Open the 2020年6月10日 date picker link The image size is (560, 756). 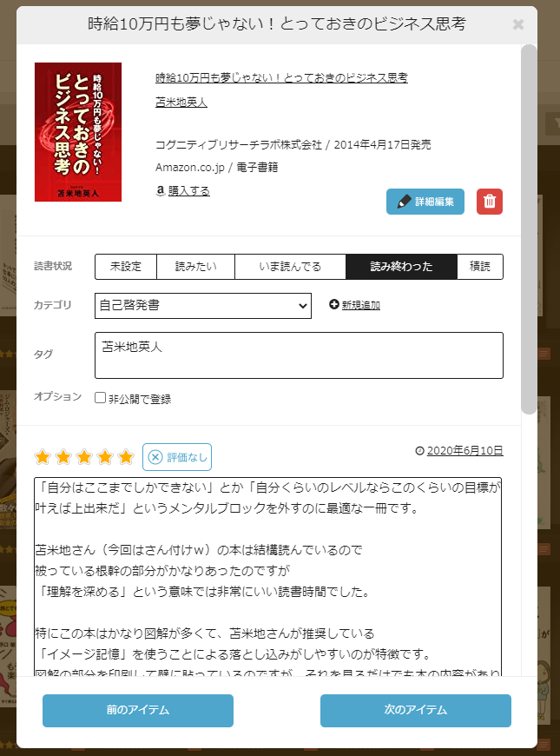click(464, 451)
